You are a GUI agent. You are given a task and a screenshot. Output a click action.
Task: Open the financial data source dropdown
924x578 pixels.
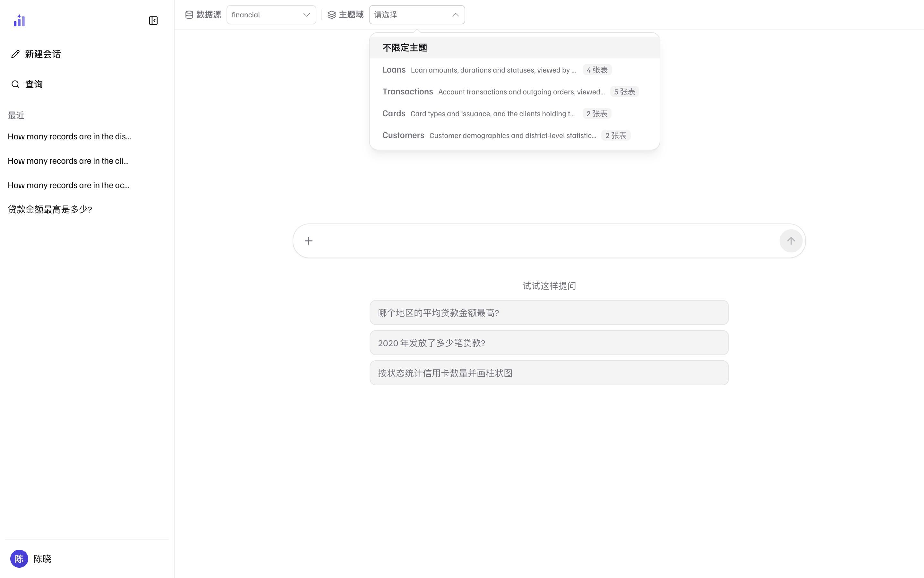[271, 15]
